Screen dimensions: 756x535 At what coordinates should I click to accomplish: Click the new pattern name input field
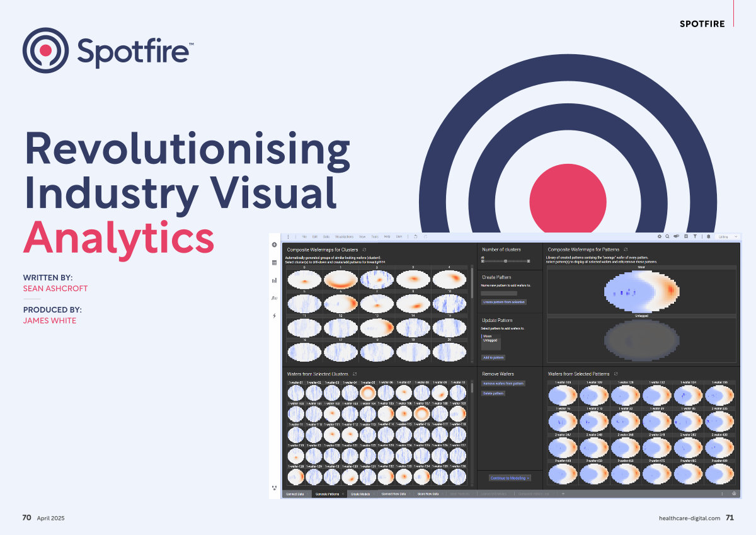point(499,293)
